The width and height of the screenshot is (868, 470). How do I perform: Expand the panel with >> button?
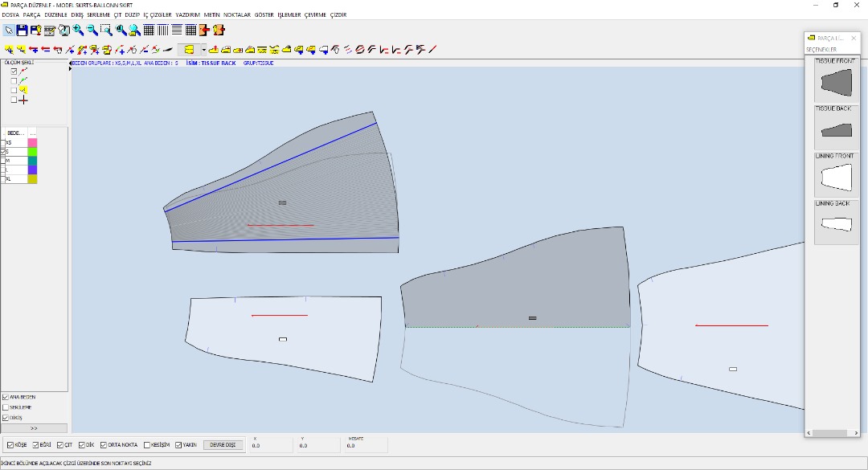(34, 428)
